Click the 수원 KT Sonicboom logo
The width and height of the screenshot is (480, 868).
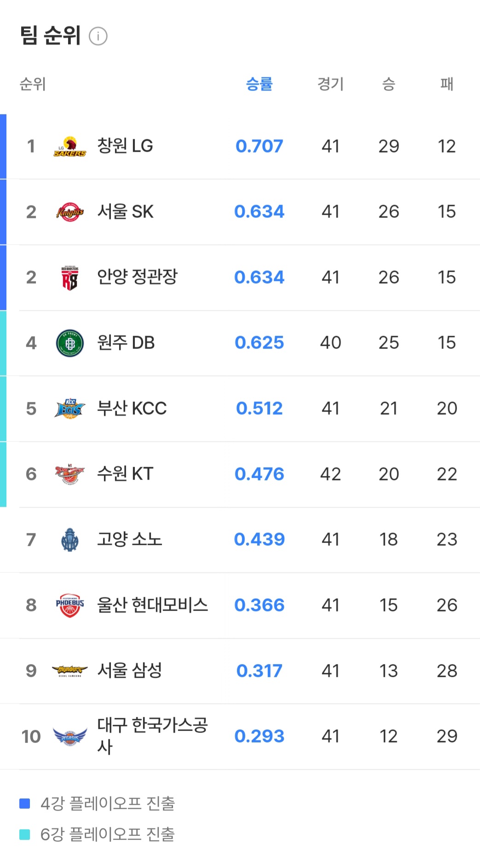[x=69, y=474]
